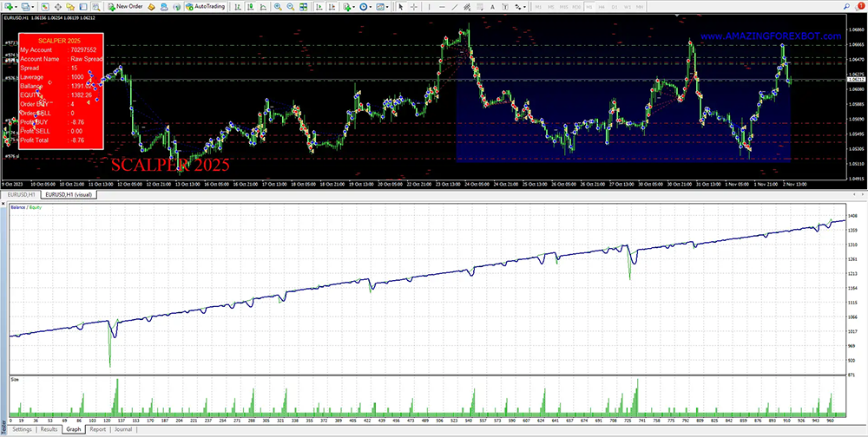Tile chart windows icon
This screenshot has width=868, height=437.
[304, 7]
